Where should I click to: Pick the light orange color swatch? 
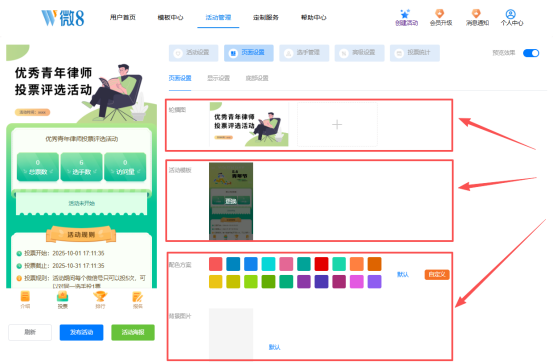coord(357,264)
